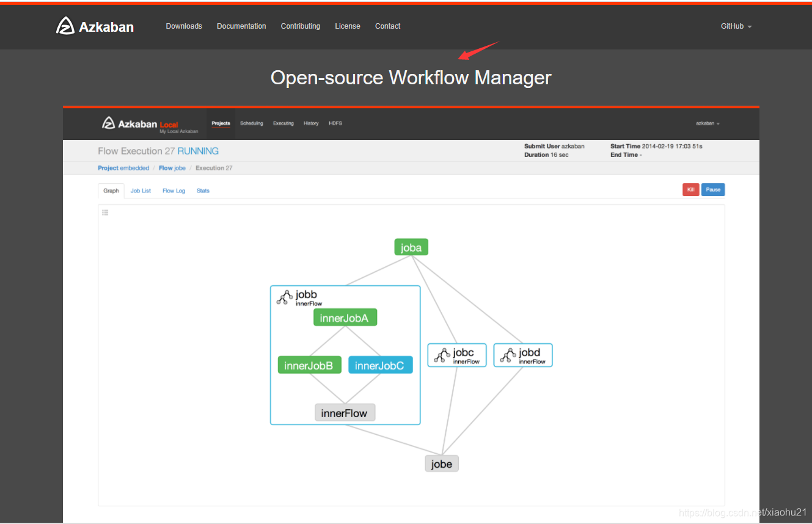Click the jobb embedded flow label
Image resolution: width=812 pixels, height=524 pixels.
click(x=306, y=294)
